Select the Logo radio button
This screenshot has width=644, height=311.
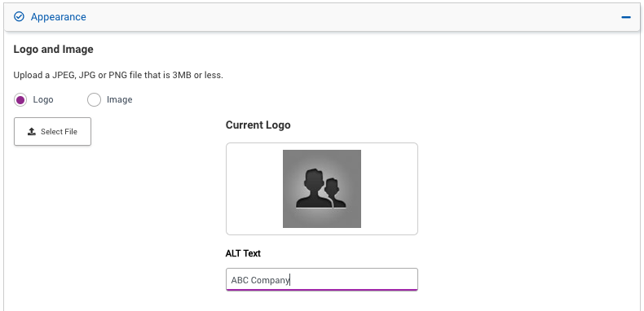[20, 99]
